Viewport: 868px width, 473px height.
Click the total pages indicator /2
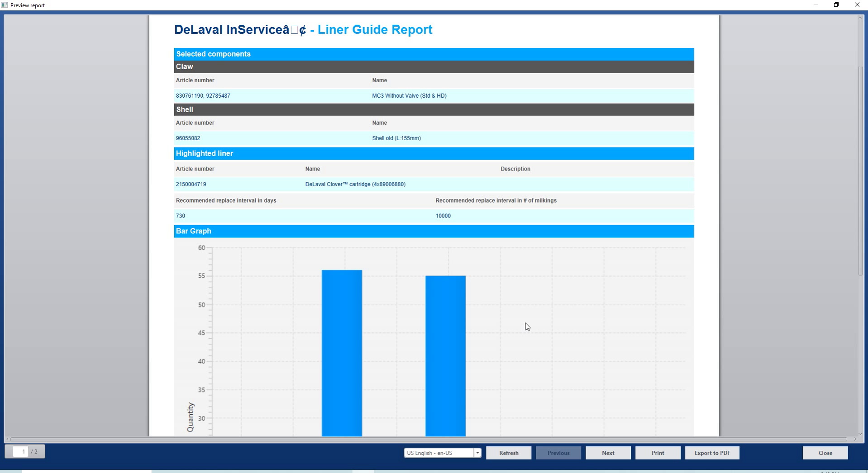[x=34, y=451]
